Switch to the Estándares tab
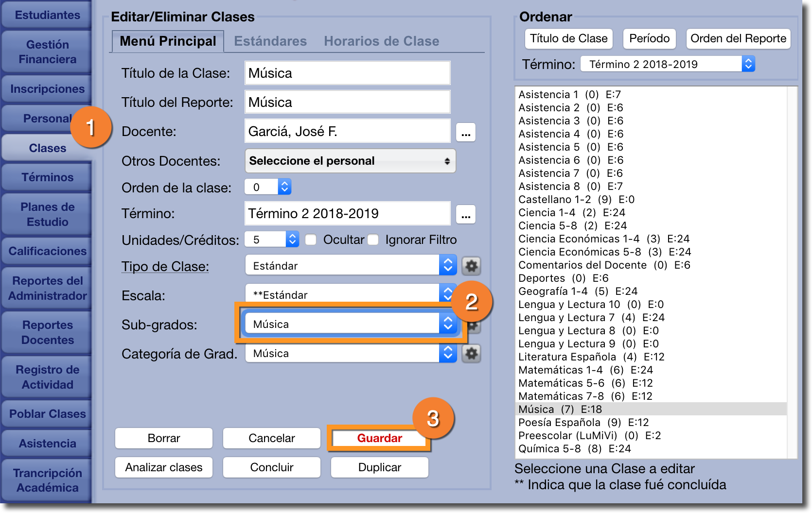The image size is (812, 513). (x=270, y=41)
